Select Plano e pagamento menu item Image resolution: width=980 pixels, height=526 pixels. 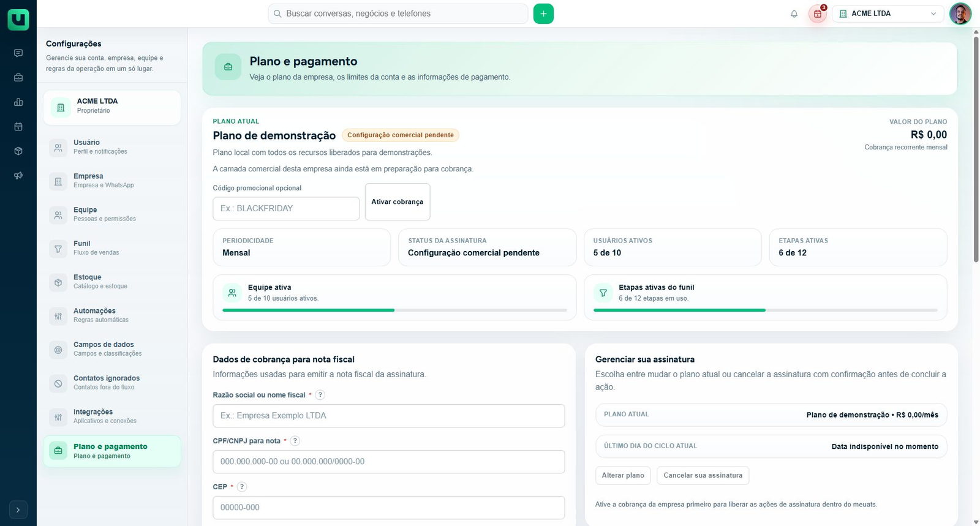(x=112, y=451)
